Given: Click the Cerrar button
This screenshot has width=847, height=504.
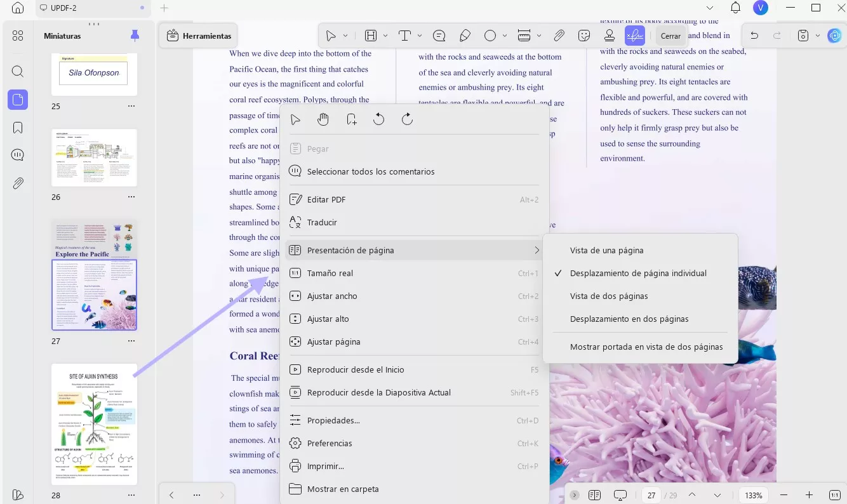Looking at the screenshot, I should point(670,36).
